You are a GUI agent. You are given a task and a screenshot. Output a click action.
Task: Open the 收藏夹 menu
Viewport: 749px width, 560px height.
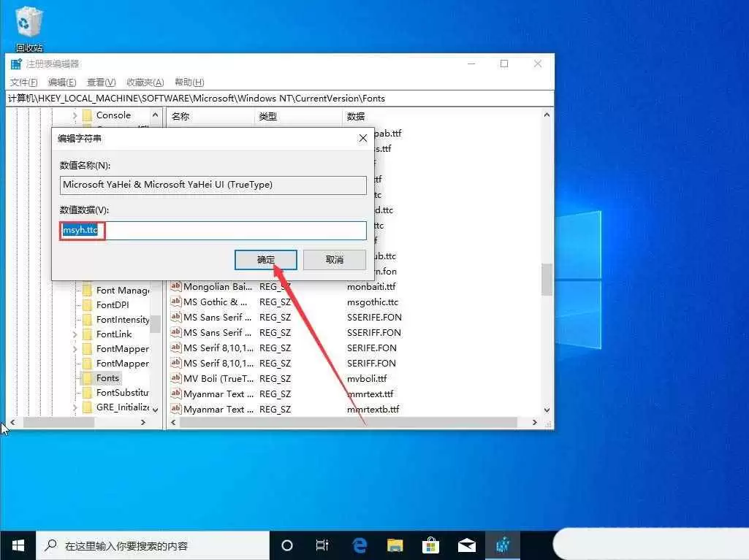144,82
